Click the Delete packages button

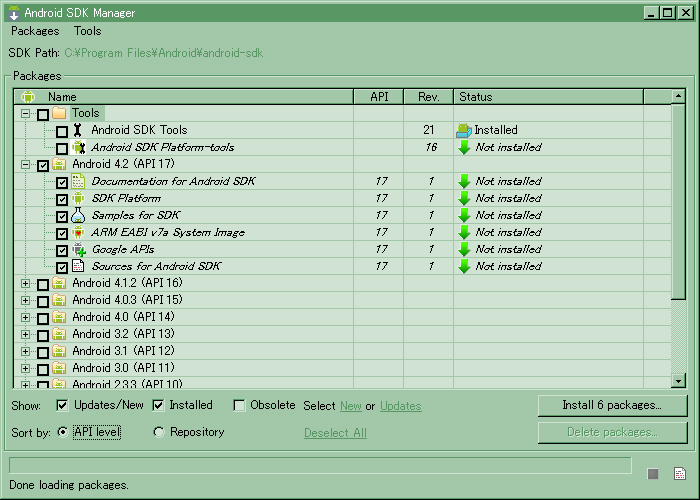pos(612,433)
